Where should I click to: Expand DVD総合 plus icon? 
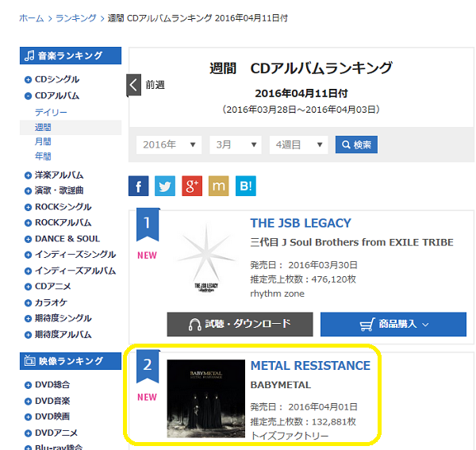pyautogui.click(x=28, y=386)
